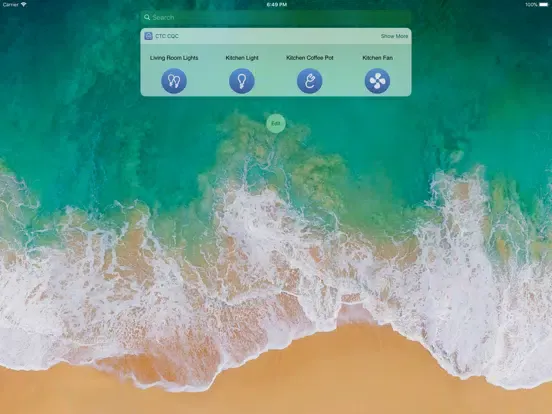Viewport: 552px width, 414px height.
Task: Expand widget with Show More
Action: [x=394, y=36]
